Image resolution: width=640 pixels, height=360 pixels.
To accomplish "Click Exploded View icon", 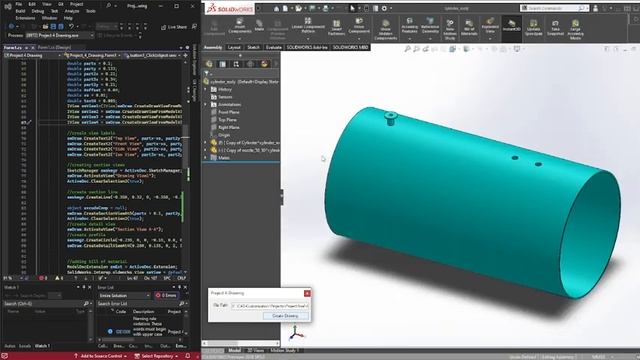I will coord(490,25).
